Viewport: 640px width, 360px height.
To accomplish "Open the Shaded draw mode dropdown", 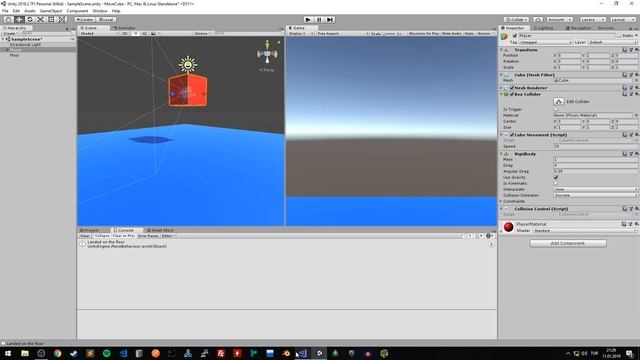I will coord(98,33).
